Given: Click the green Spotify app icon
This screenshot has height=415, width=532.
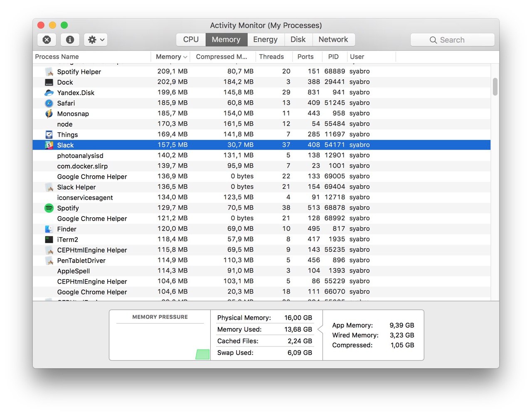Looking at the screenshot, I should 49,208.
